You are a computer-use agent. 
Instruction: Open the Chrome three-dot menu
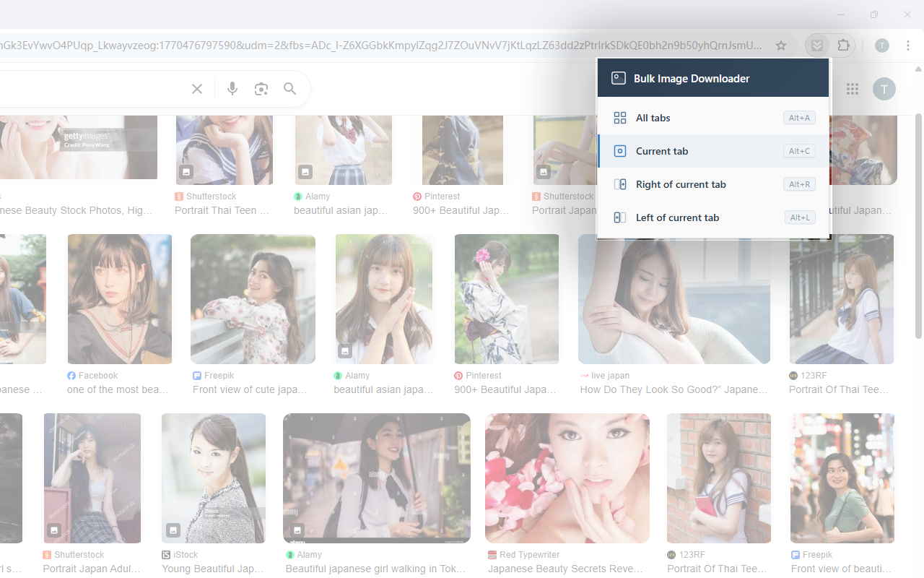click(x=908, y=46)
